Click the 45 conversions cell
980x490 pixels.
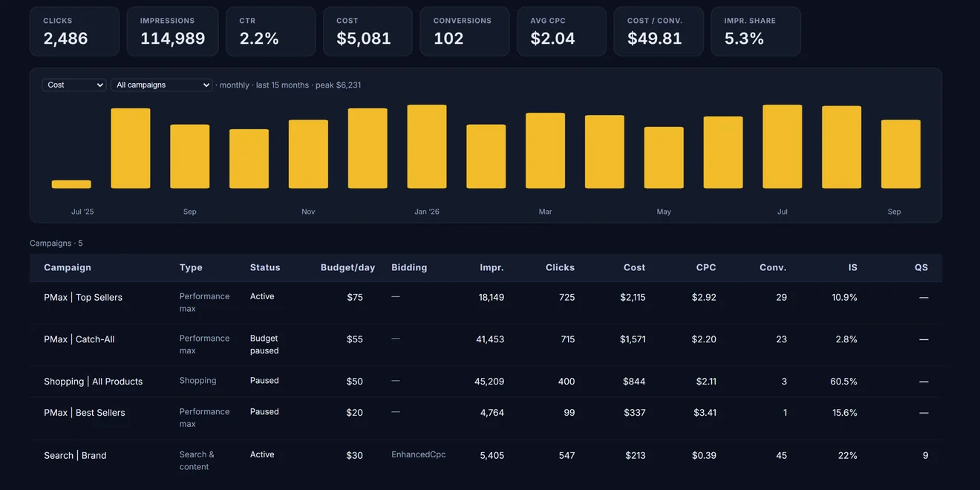click(x=781, y=455)
